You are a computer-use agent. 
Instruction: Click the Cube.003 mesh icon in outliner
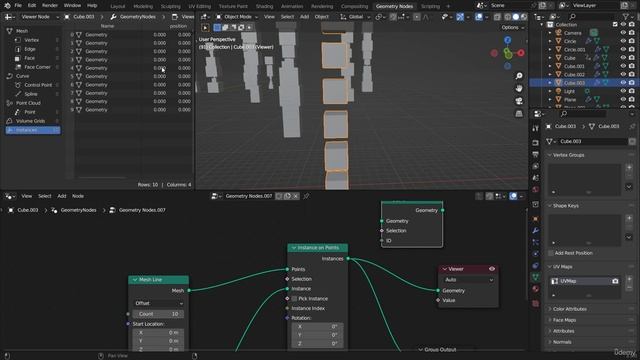click(559, 83)
